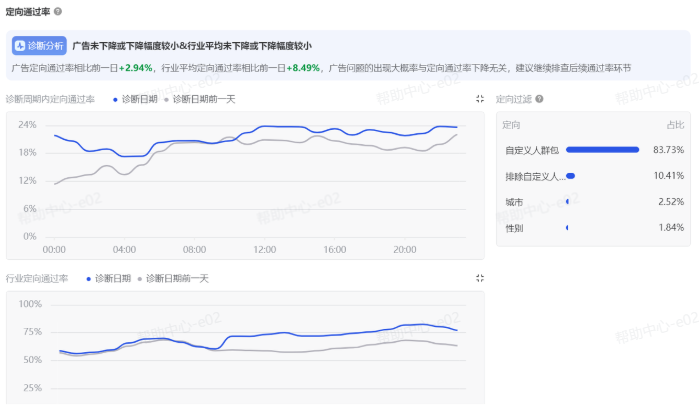Toggle 诊断日期前一天 legend in 行业定向通过率 chart

pos(173,279)
